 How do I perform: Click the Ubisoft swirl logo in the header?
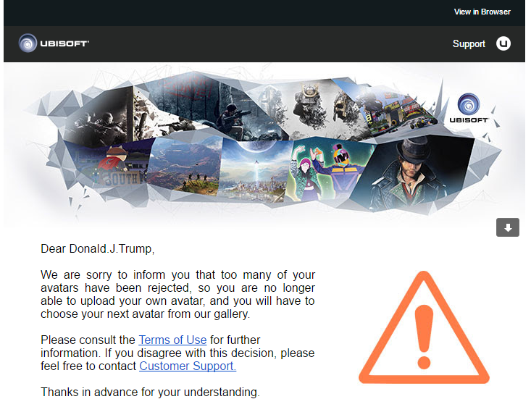(28, 43)
